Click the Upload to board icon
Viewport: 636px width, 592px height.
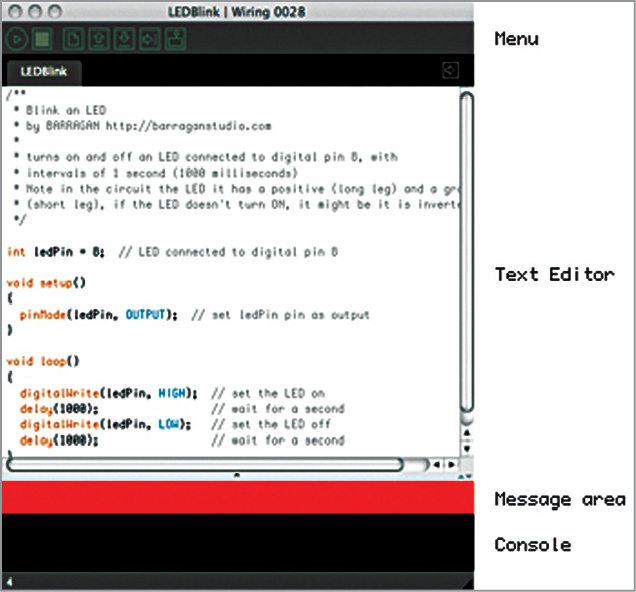click(x=150, y=40)
